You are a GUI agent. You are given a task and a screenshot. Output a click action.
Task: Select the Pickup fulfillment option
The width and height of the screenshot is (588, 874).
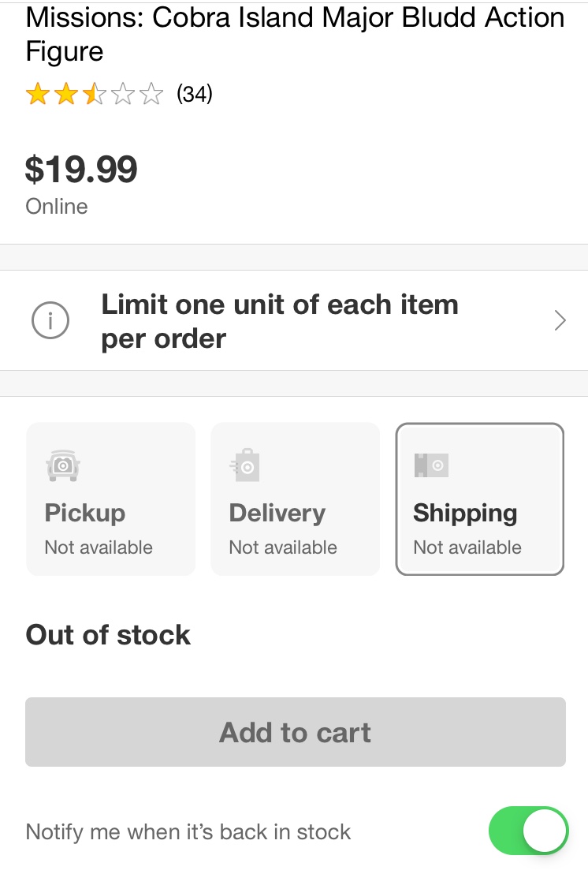pos(111,499)
